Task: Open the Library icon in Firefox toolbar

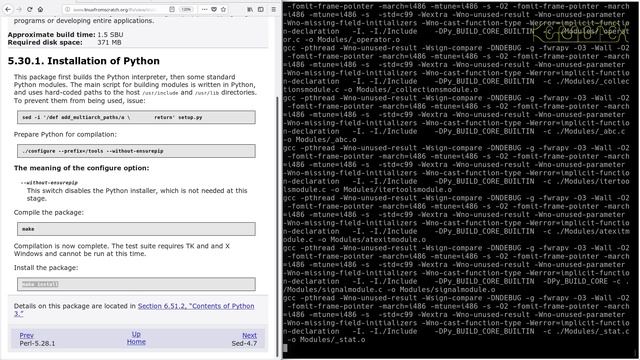Action: click(250, 9)
